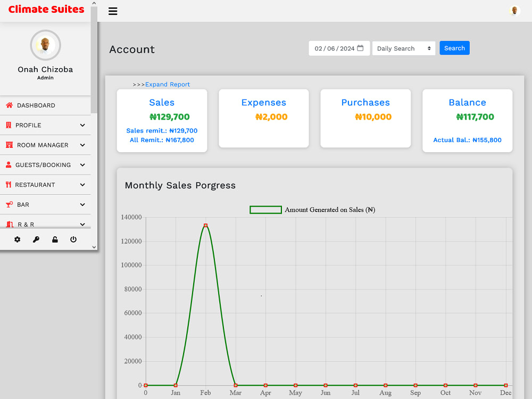Expand the Restaurant chevron
The height and width of the screenshot is (399, 532).
click(x=82, y=185)
